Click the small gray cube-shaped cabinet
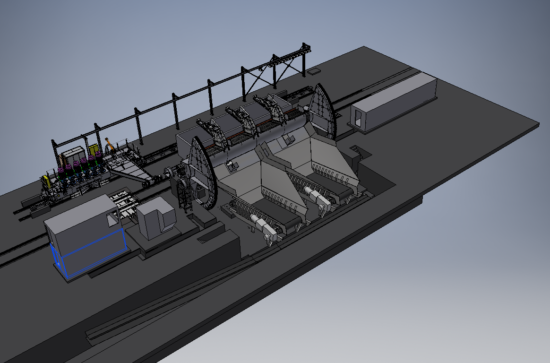 pyautogui.click(x=155, y=217)
